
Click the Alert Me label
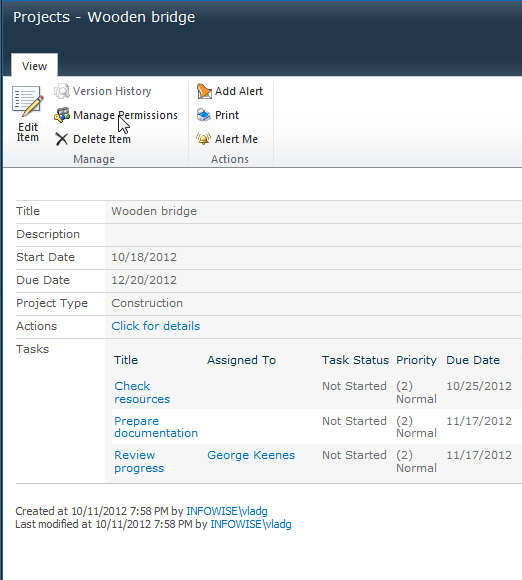click(236, 139)
